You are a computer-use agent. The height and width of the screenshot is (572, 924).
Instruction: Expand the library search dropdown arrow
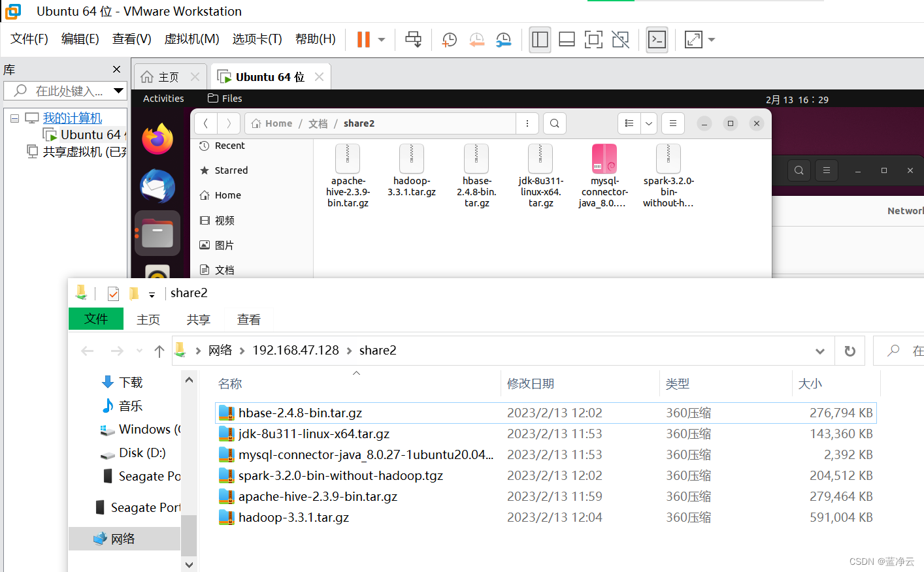click(118, 91)
